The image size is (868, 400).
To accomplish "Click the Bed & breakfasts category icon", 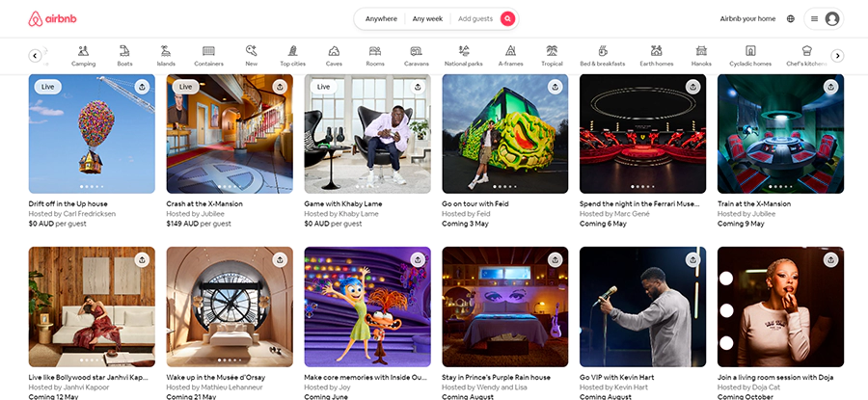I will click(602, 51).
